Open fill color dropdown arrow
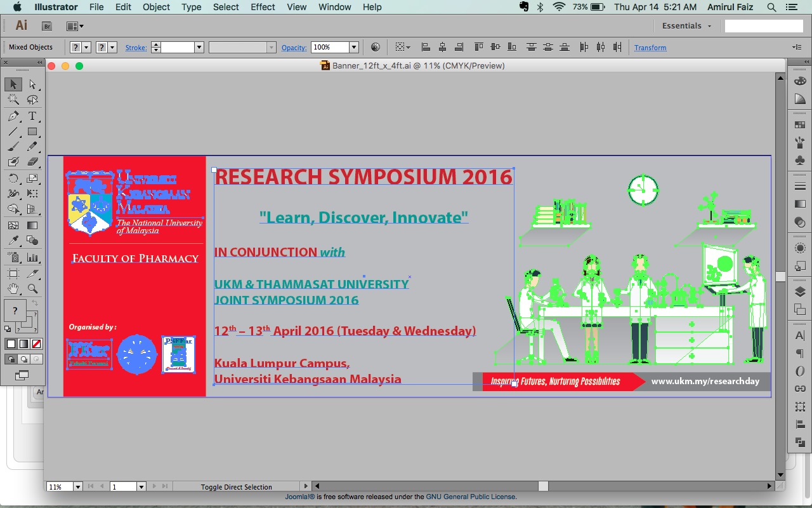 [87, 48]
